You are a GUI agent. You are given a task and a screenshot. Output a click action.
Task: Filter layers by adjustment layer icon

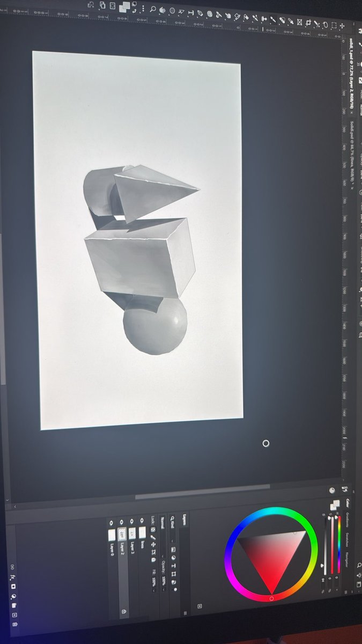174,557
